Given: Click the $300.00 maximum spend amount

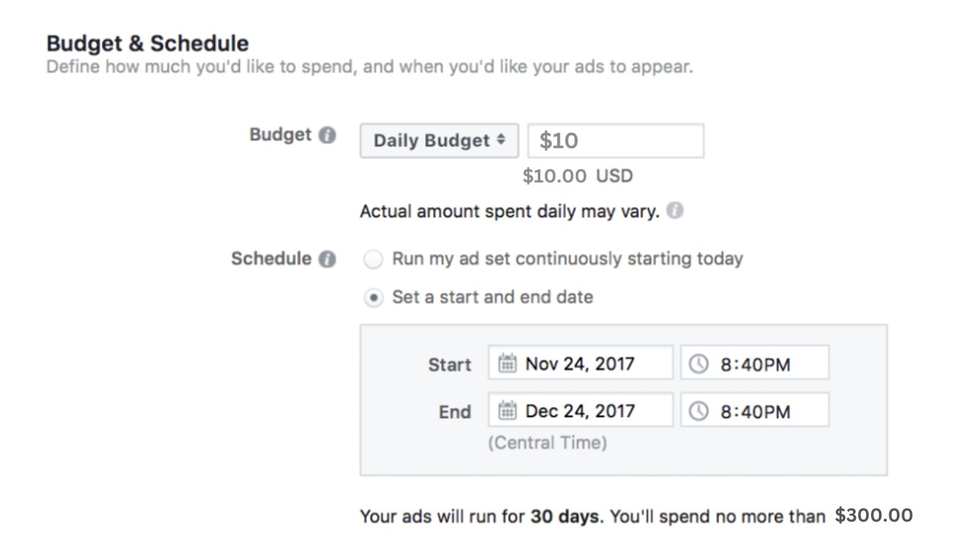Looking at the screenshot, I should point(873,515).
